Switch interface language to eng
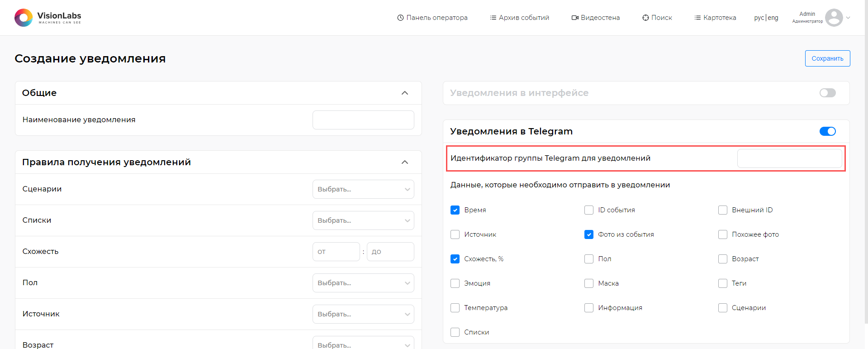This screenshot has width=868, height=349. tap(773, 18)
